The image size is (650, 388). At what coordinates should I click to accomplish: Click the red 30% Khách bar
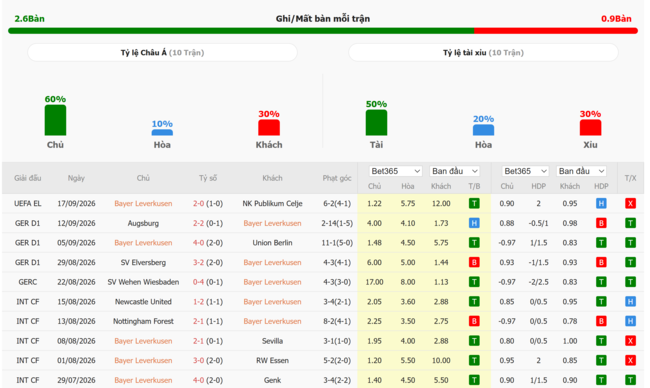(269, 128)
